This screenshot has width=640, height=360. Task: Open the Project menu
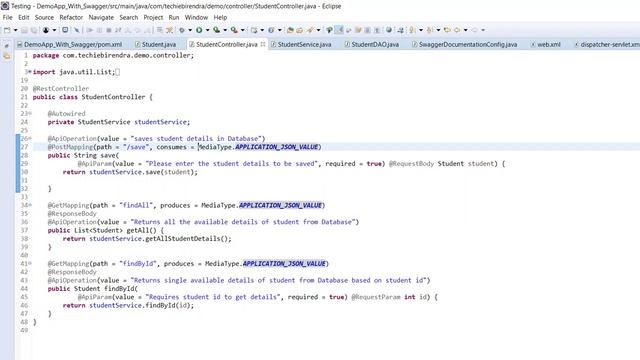(x=153, y=18)
